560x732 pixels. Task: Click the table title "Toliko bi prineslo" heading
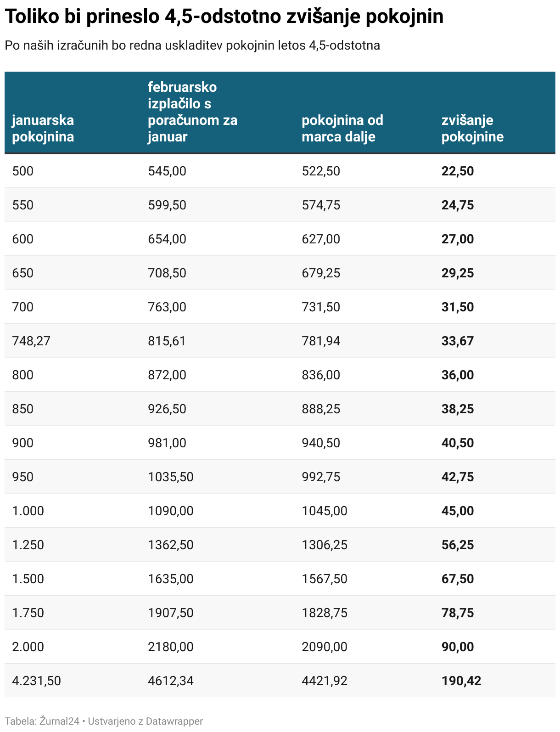pyautogui.click(x=224, y=17)
